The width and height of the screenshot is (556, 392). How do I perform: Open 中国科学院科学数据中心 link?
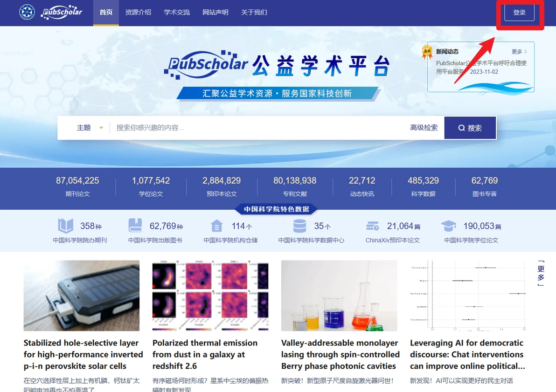coord(311,241)
